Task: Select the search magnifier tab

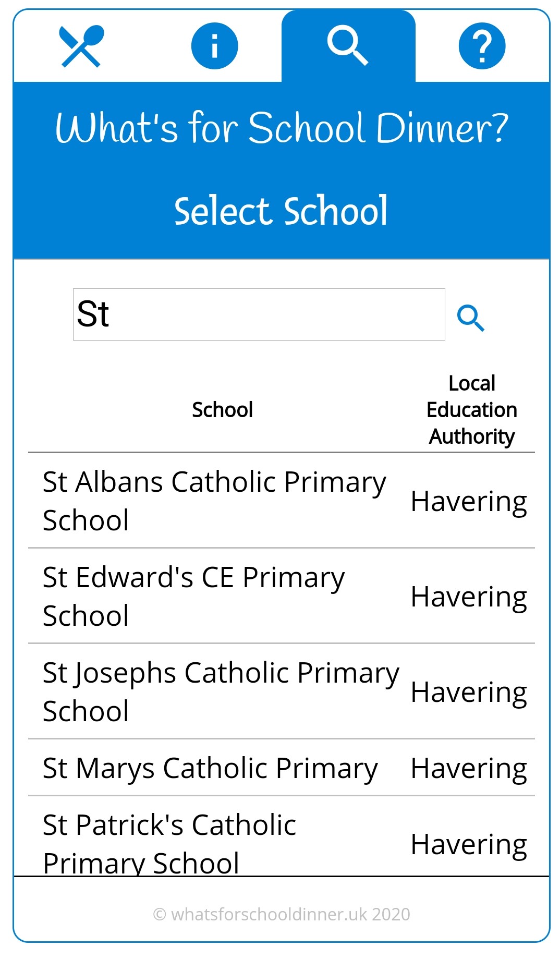Action: [x=348, y=46]
